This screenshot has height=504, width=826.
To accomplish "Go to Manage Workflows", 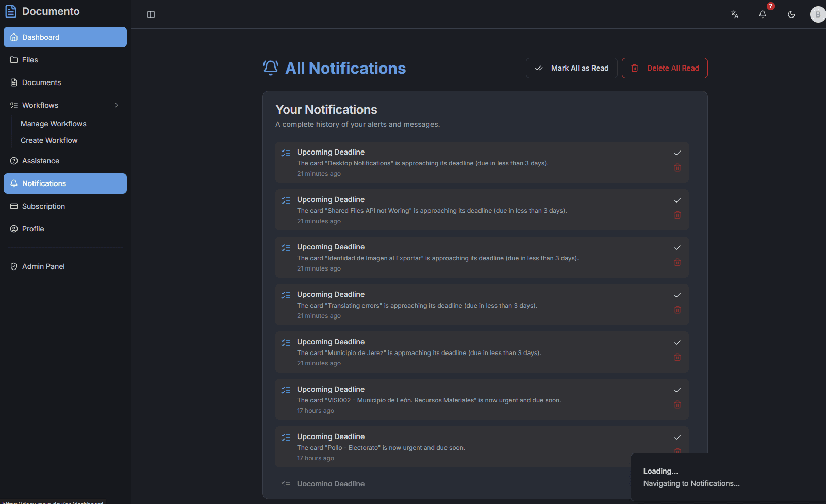I will click(54, 124).
